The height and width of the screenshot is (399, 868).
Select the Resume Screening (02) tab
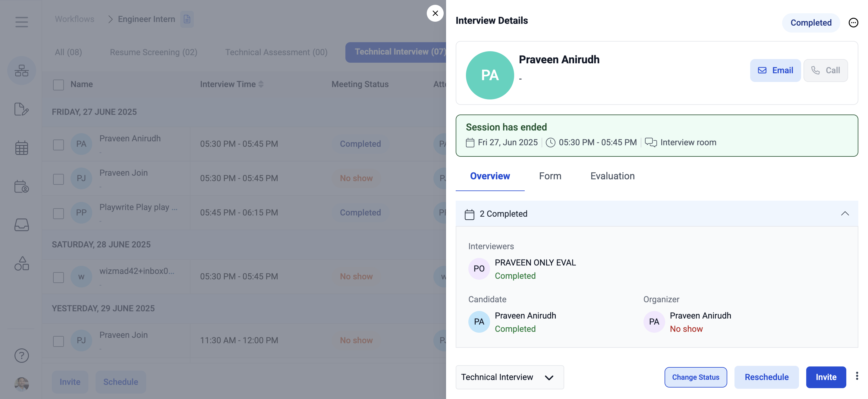154,52
